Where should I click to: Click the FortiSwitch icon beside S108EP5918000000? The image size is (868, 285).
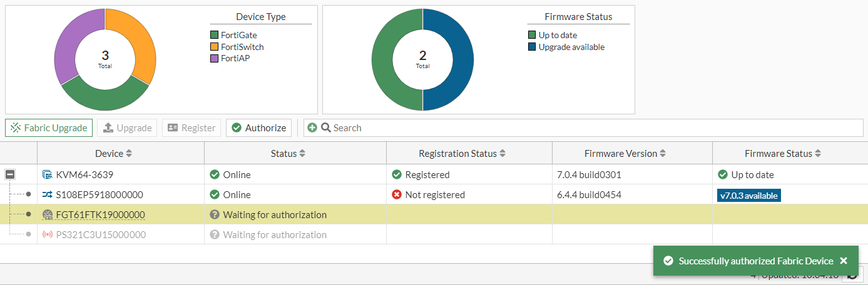click(48, 195)
